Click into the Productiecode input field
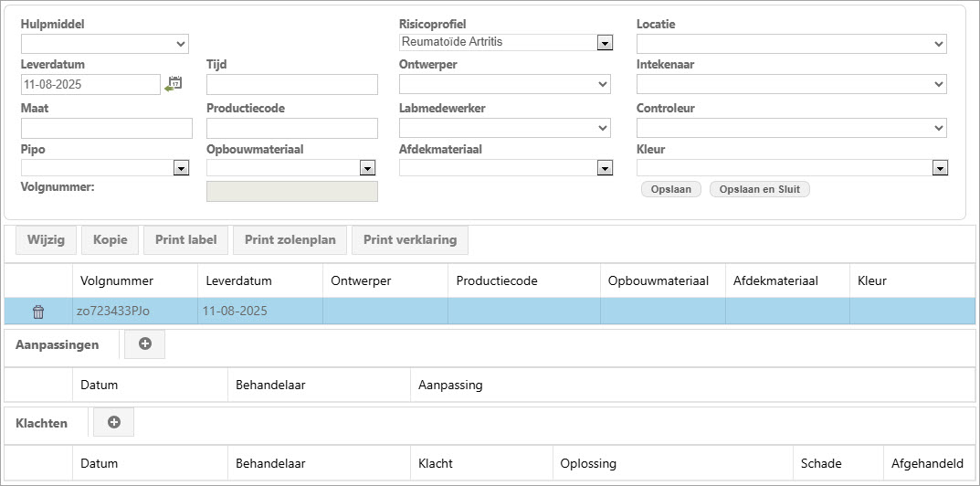Screen dimensions: 980x486 (291, 128)
